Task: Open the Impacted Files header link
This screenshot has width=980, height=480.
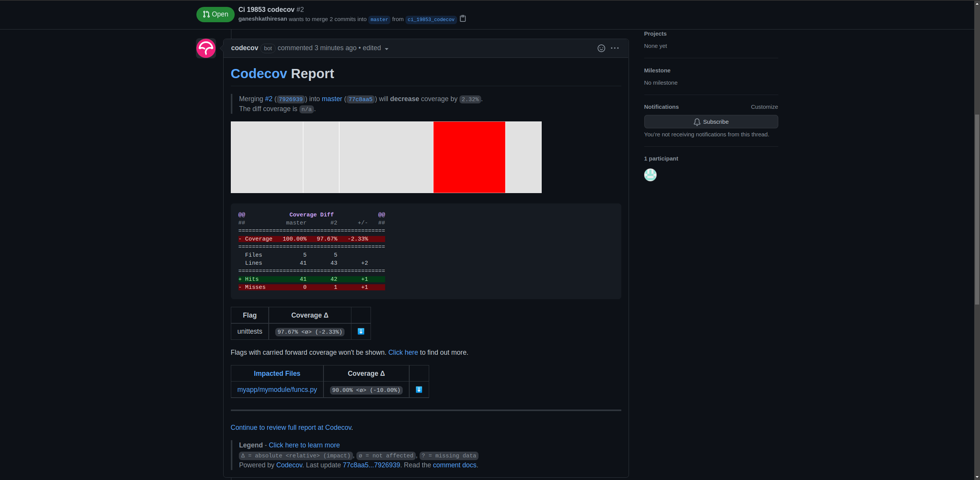Action: click(277, 374)
